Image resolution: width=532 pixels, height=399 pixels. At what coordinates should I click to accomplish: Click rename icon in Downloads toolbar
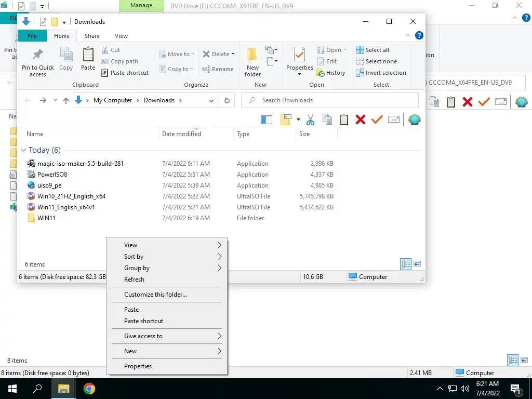(x=394, y=119)
